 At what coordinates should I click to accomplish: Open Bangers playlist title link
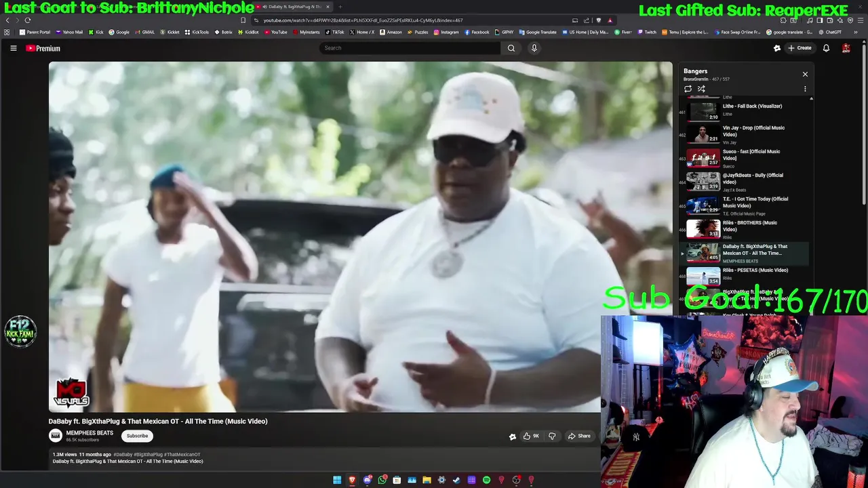[695, 71]
